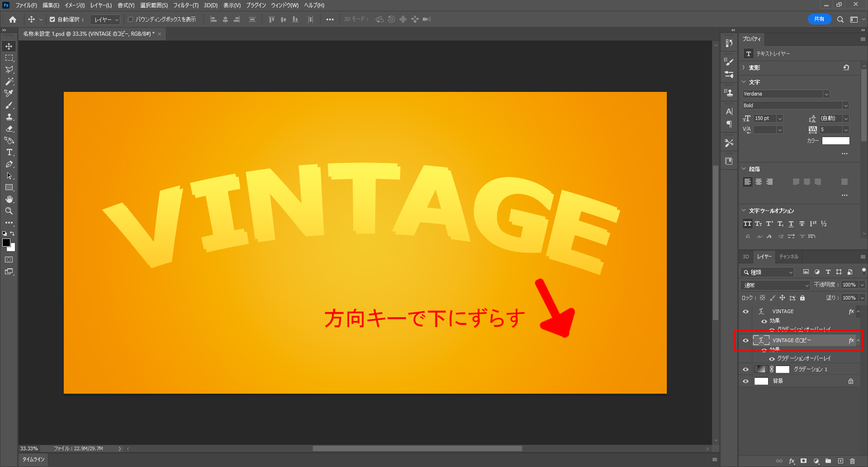Enable バウンディングボックスを表示 checkbox
Viewport: 868px width, 467px height.
(131, 19)
